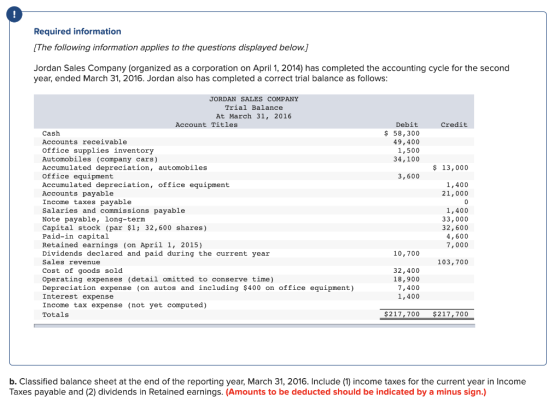
Task: Click the Debit column header
Action: pos(406,125)
